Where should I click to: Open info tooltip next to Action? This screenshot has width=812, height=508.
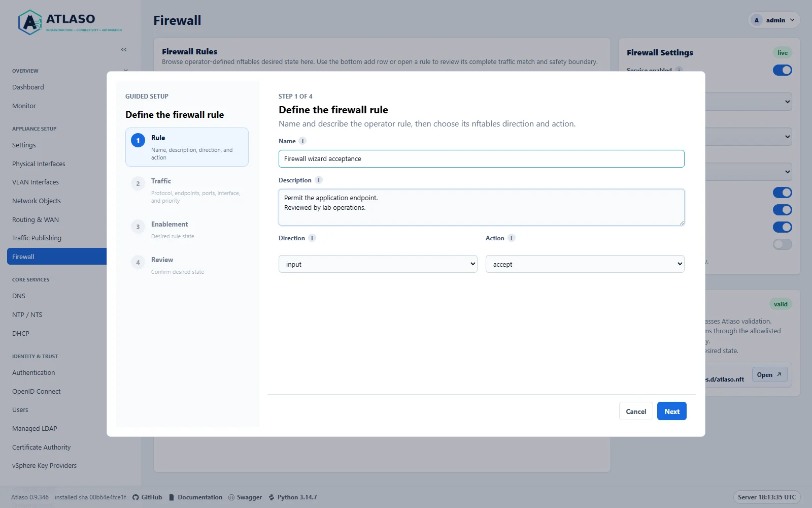pos(512,238)
